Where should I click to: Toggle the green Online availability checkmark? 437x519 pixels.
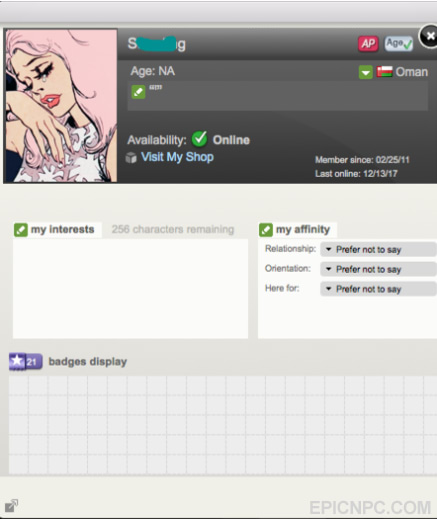coord(199,139)
